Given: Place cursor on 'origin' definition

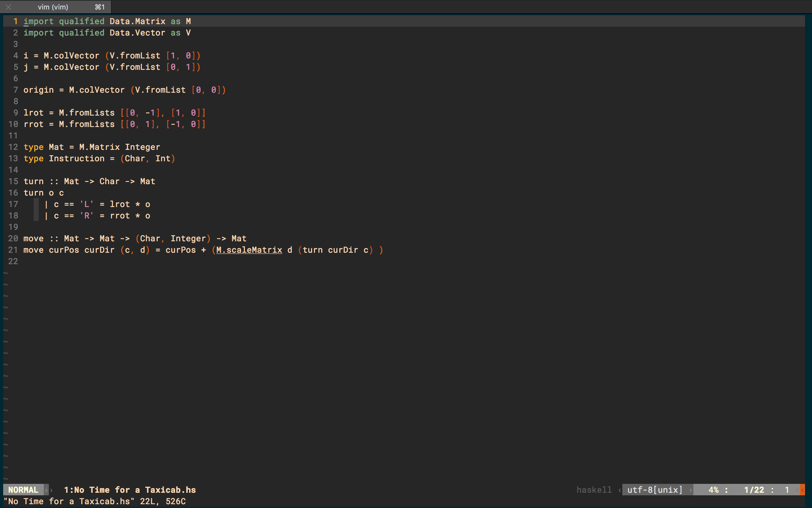Looking at the screenshot, I should click(x=39, y=90).
